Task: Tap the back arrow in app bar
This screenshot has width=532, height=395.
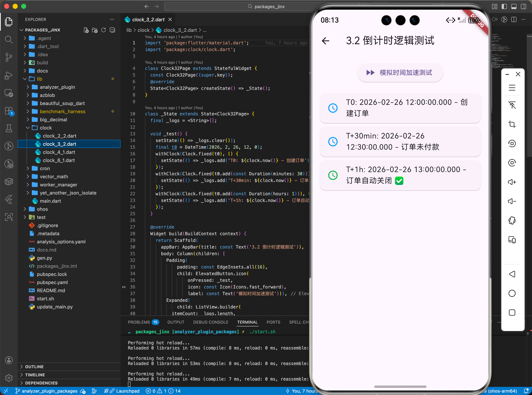Action: [x=326, y=41]
